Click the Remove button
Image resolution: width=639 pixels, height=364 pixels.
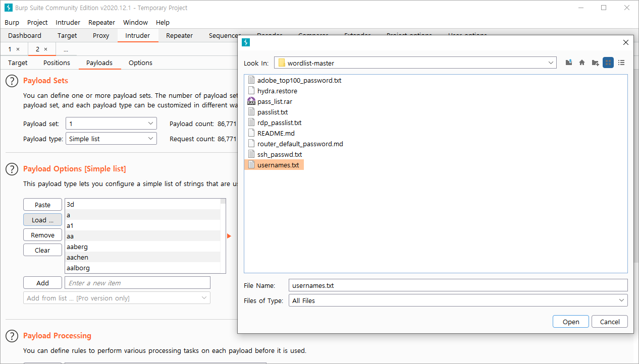click(42, 235)
